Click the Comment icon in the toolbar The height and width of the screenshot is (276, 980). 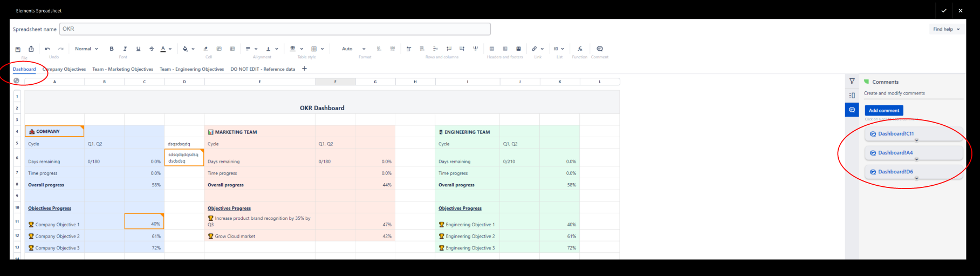(x=600, y=49)
